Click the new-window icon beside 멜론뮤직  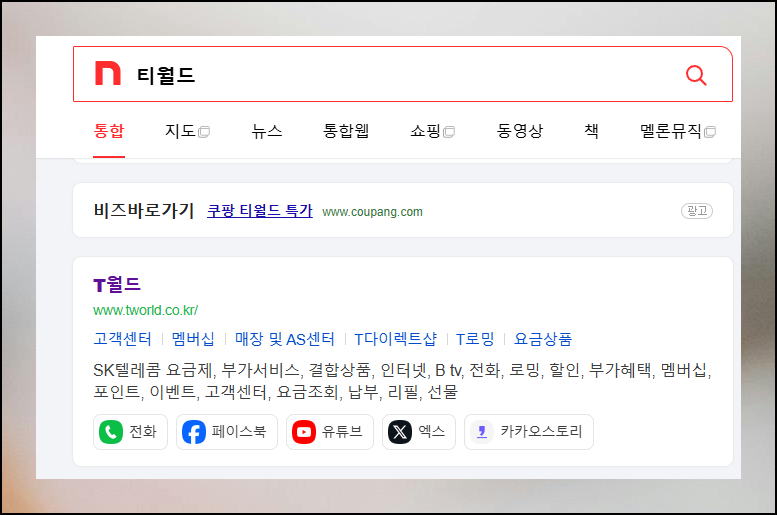pyautogui.click(x=710, y=132)
